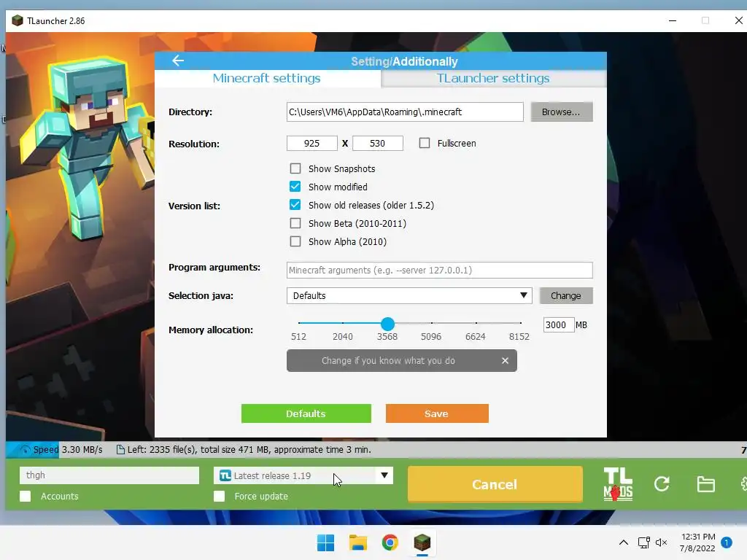Click the 8152 memory scale label

coord(519,337)
